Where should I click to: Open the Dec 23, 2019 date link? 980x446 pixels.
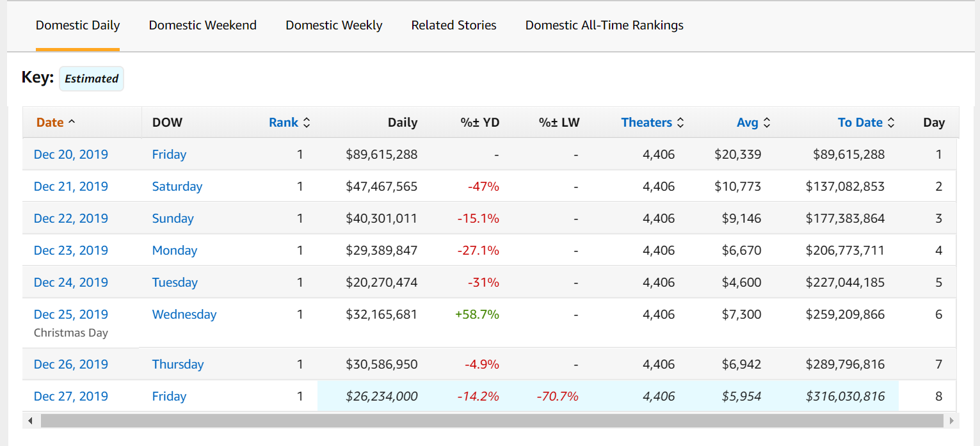(71, 250)
